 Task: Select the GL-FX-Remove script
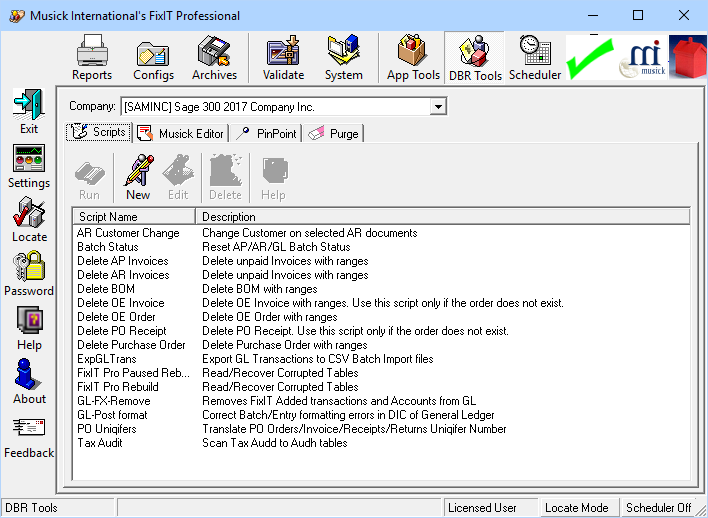(114, 401)
